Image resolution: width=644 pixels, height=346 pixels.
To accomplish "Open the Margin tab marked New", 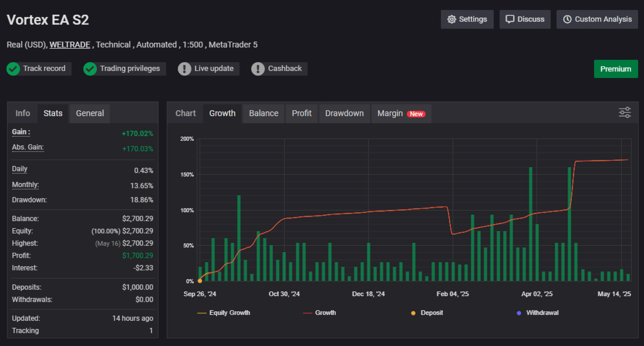I will (402, 113).
